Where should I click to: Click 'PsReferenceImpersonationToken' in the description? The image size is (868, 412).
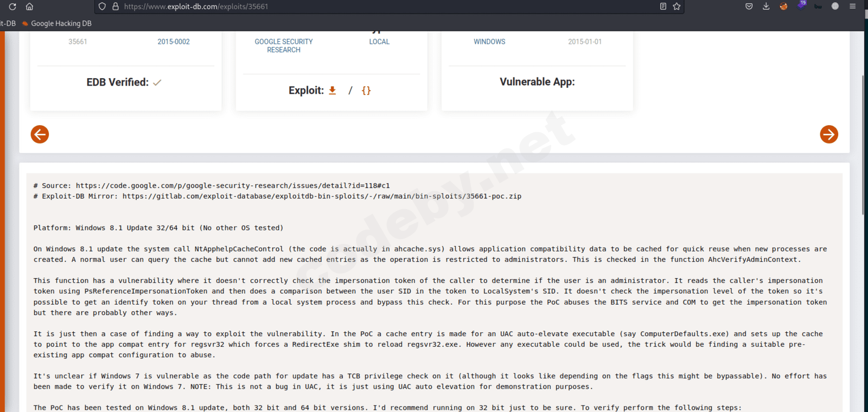click(x=146, y=291)
